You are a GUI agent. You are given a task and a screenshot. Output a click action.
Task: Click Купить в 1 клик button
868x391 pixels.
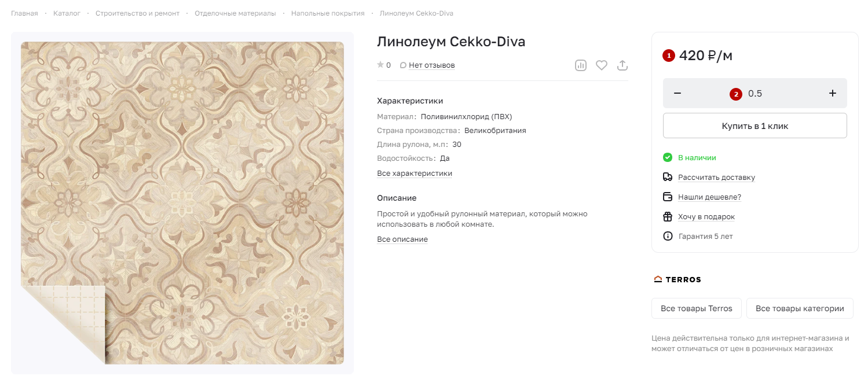point(755,126)
